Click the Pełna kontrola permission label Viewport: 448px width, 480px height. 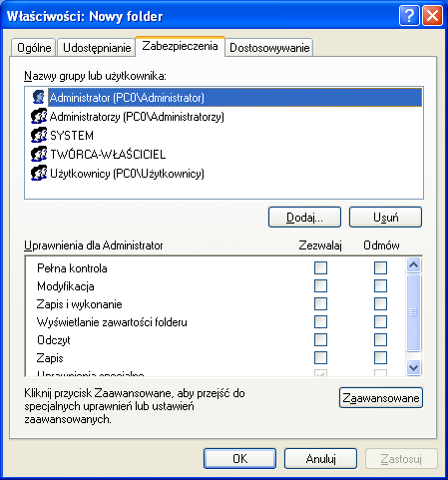72,268
